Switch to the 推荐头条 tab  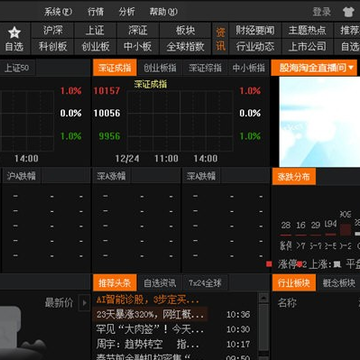coord(115,283)
